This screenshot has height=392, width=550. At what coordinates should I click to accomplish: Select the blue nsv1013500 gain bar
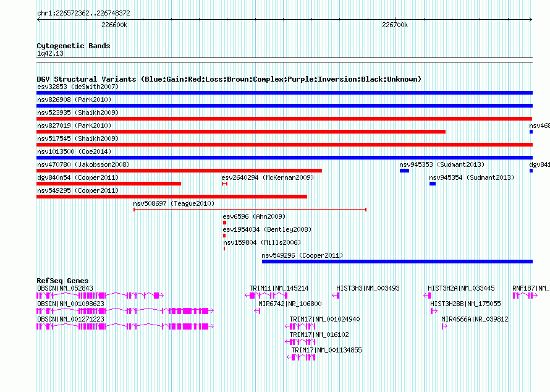[284, 158]
